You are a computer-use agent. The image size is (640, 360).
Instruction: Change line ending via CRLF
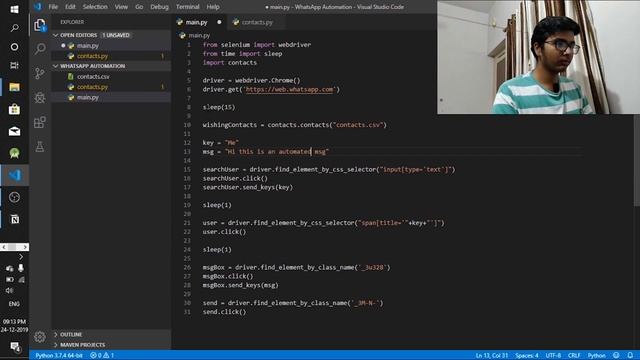pyautogui.click(x=574, y=356)
